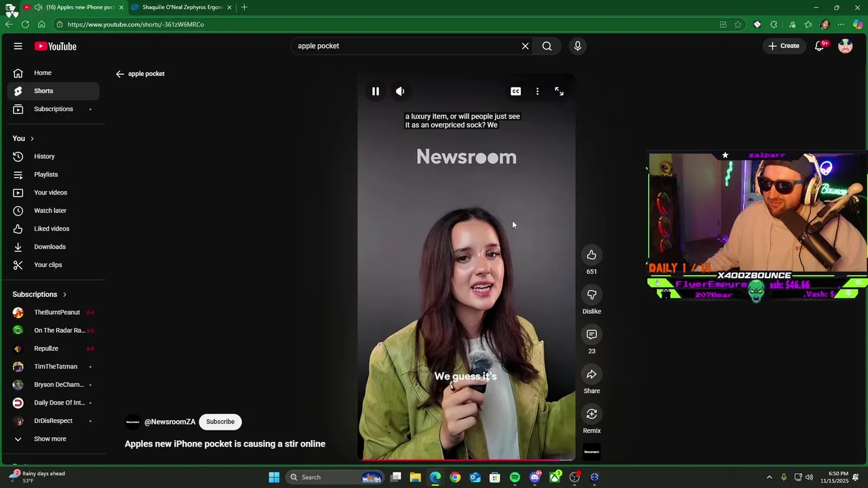868x488 pixels.
Task: Open Daily Dose Of Internet channel
Action: click(53, 403)
